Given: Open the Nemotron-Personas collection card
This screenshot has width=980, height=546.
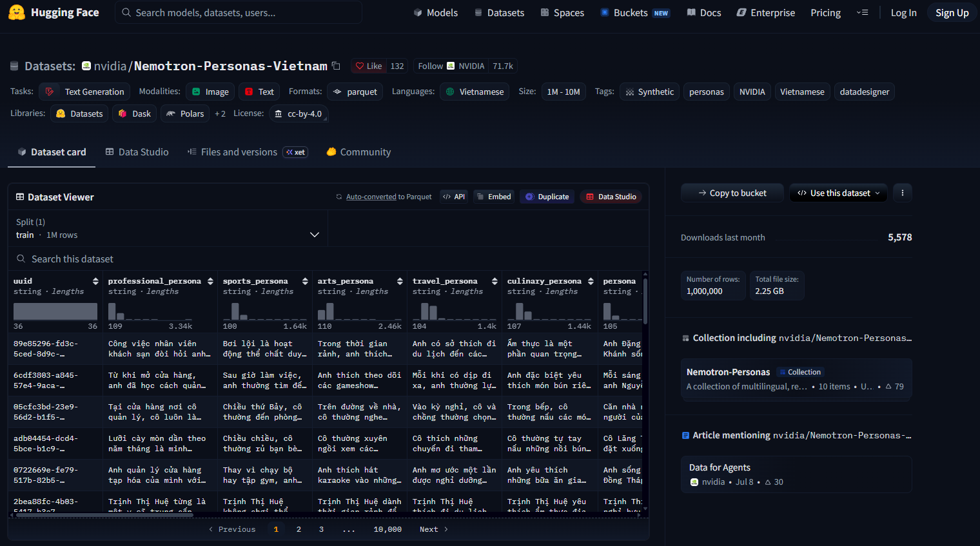Looking at the screenshot, I should click(796, 379).
